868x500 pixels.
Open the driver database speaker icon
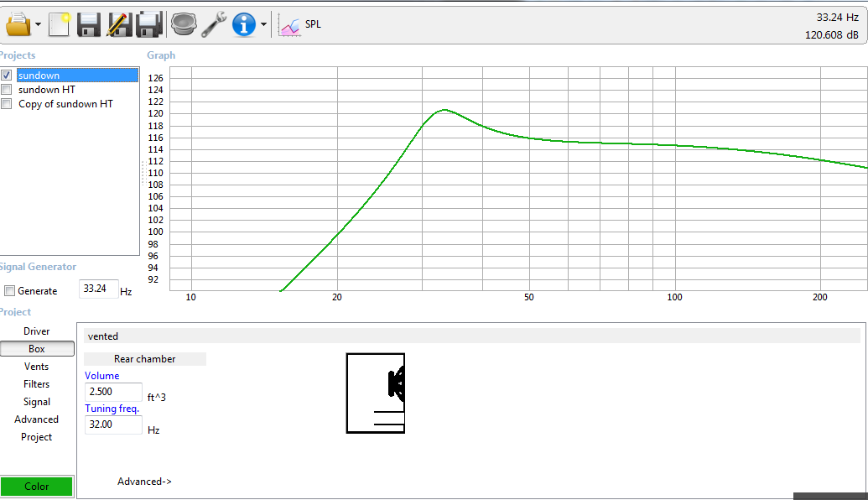tap(183, 24)
